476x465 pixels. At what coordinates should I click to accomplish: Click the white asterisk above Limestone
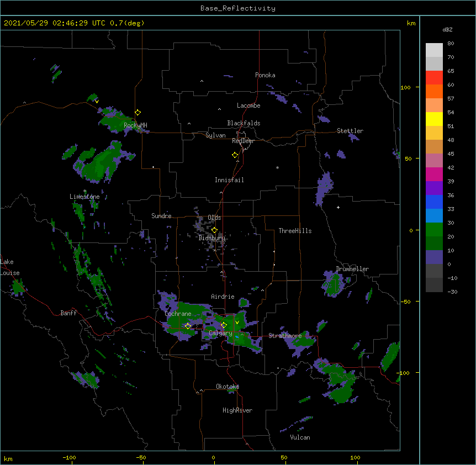84,191
